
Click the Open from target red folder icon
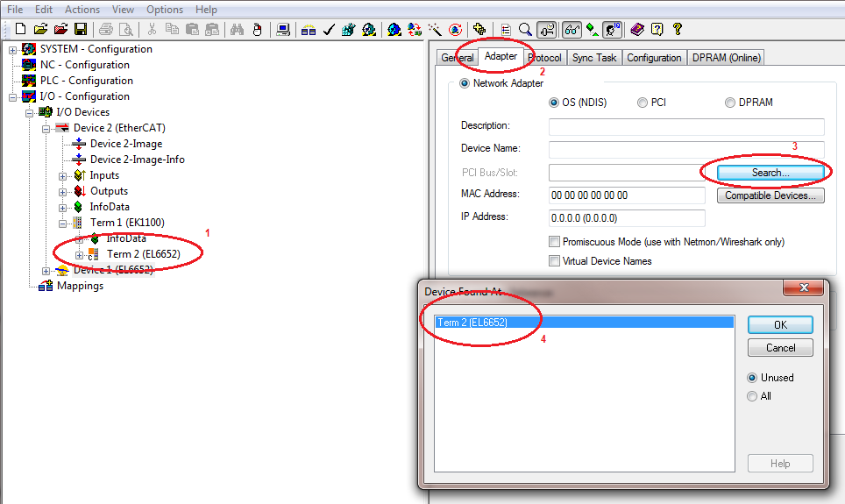[x=60, y=29]
